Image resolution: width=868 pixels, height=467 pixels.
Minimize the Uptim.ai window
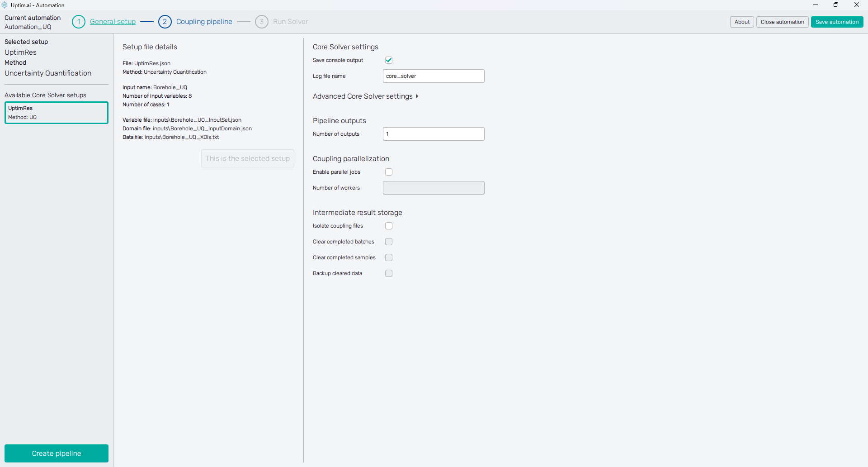(x=816, y=5)
